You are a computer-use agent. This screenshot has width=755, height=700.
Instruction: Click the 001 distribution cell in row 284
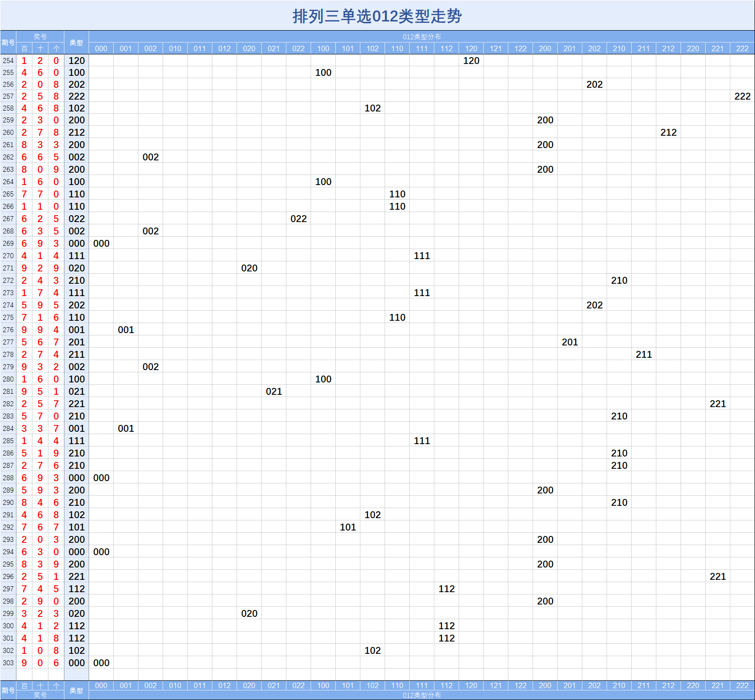pyautogui.click(x=126, y=428)
